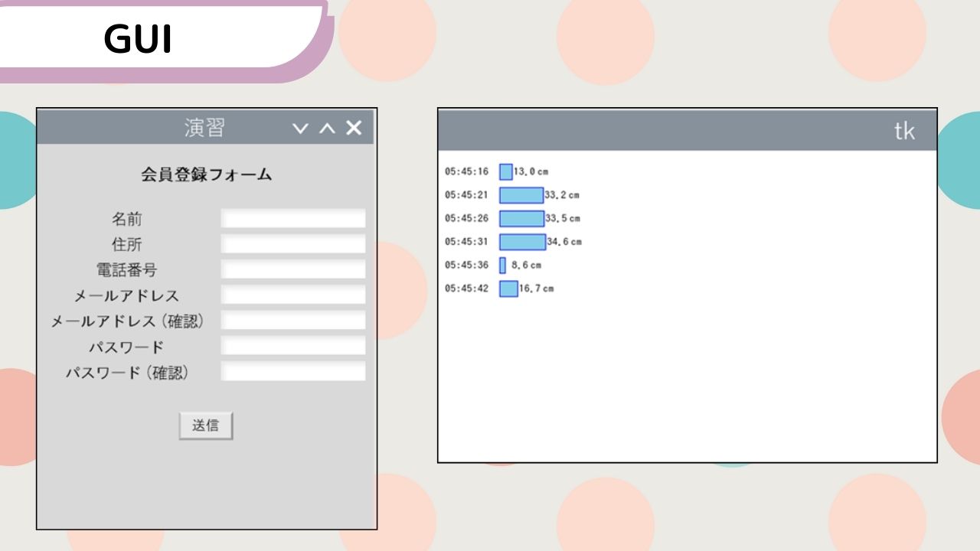The image size is (980, 551).
Task: Click the 8.6 cm bar in tk window
Action: tap(503, 266)
